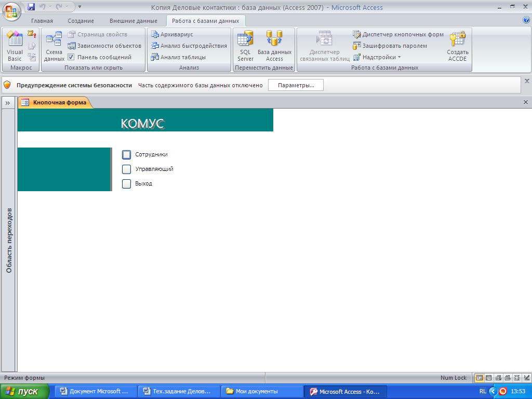Switch to the Главная tab
Image resolution: width=532 pixels, height=399 pixels.
(x=42, y=21)
